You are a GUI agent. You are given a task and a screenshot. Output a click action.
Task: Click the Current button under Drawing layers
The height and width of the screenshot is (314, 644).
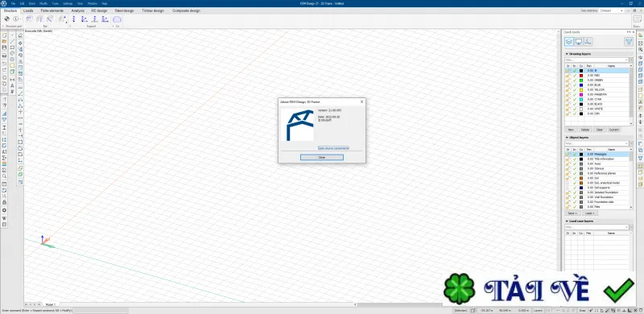tap(614, 130)
